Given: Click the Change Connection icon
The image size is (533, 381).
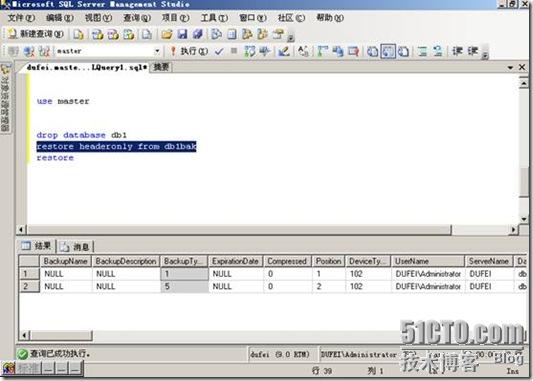Looking at the screenshot, I should tap(45, 51).
